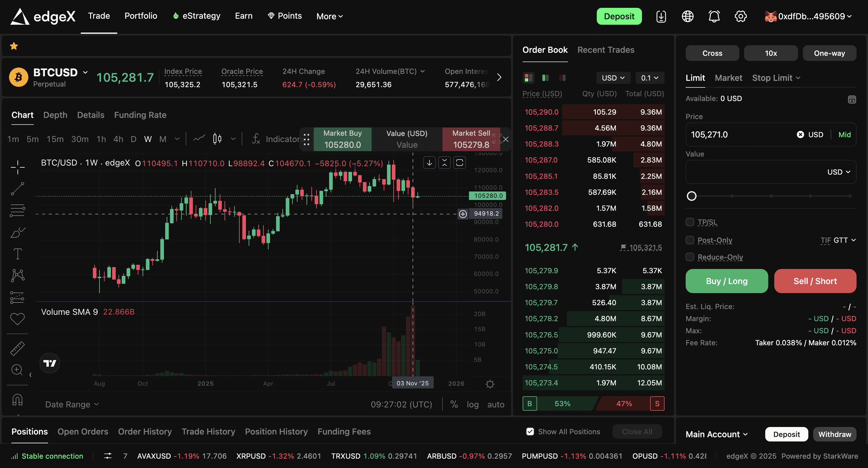Click the ruler measure tool
868x468 pixels.
click(x=17, y=349)
